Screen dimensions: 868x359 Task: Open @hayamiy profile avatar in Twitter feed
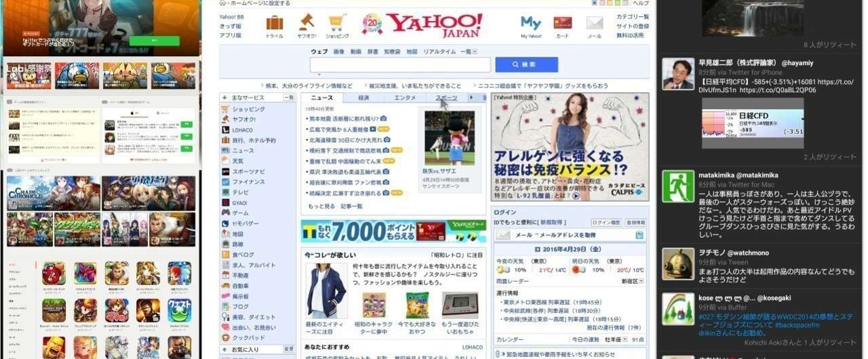tap(677, 74)
